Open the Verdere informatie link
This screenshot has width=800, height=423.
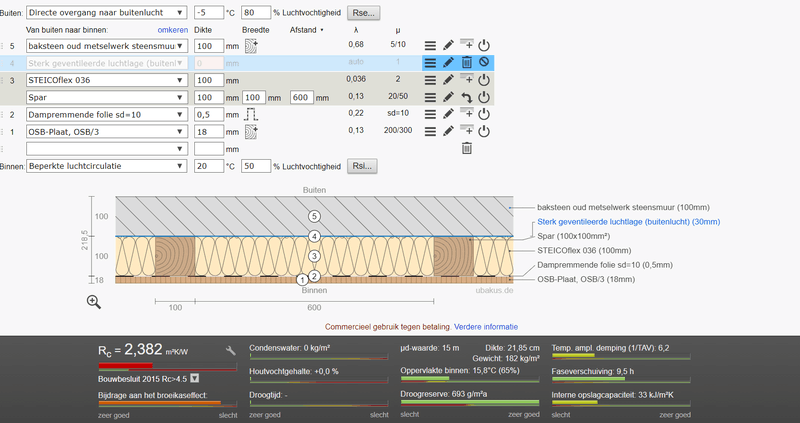(486, 326)
